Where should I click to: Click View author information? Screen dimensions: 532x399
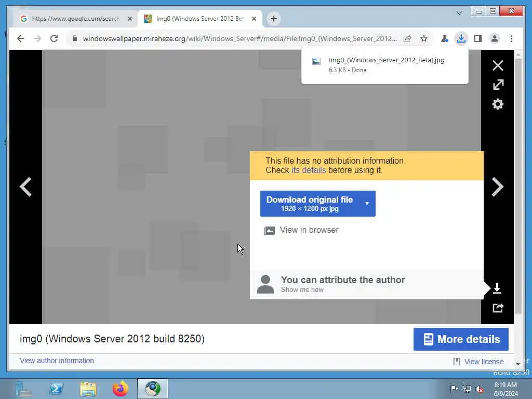click(x=57, y=361)
